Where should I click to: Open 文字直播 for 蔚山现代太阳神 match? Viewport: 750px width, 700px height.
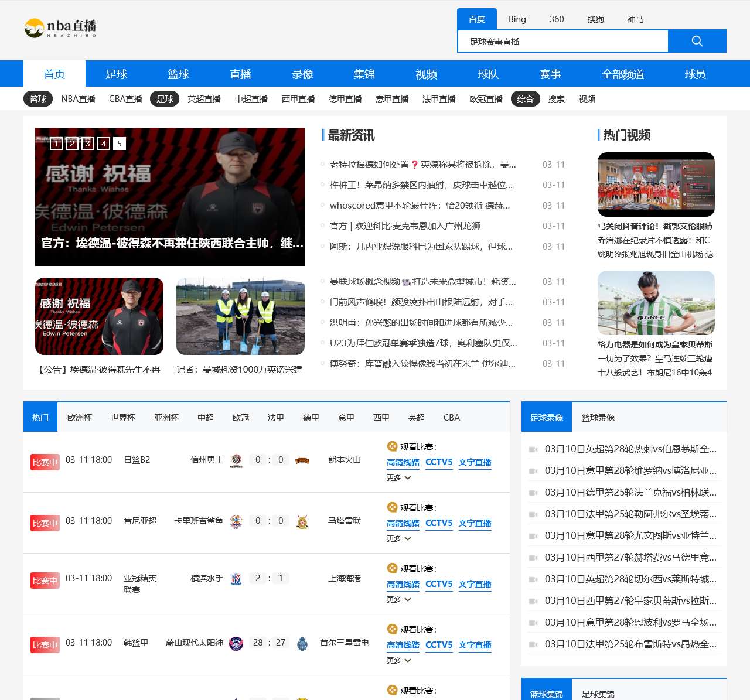pyautogui.click(x=475, y=645)
